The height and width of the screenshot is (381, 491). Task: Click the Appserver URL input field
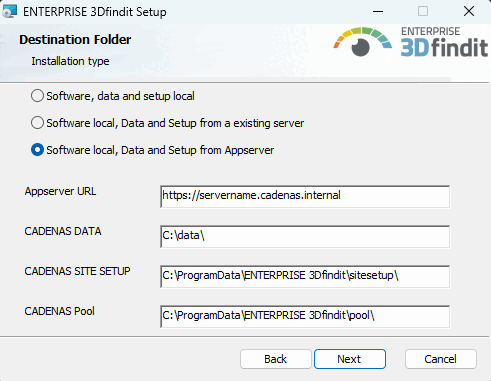305,196
